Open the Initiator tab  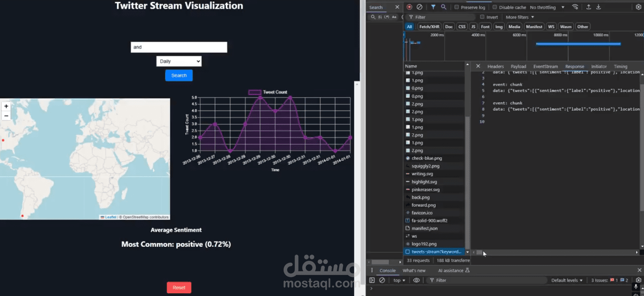pos(599,66)
